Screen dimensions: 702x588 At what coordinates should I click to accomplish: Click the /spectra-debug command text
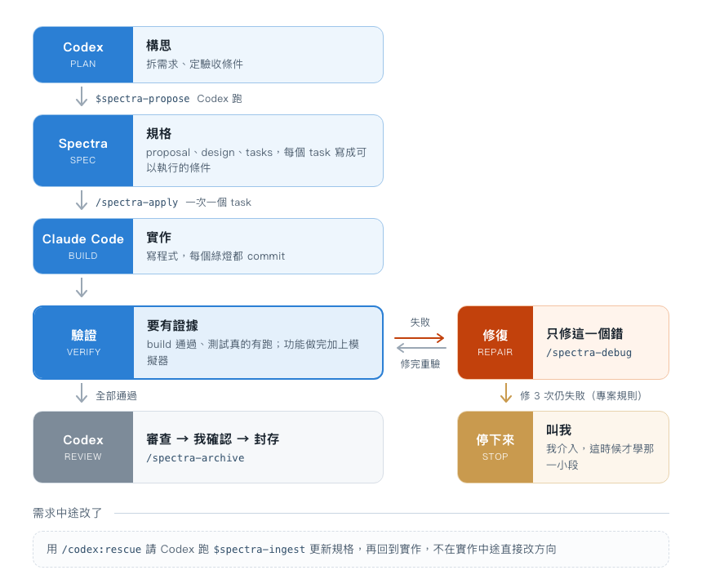click(589, 353)
